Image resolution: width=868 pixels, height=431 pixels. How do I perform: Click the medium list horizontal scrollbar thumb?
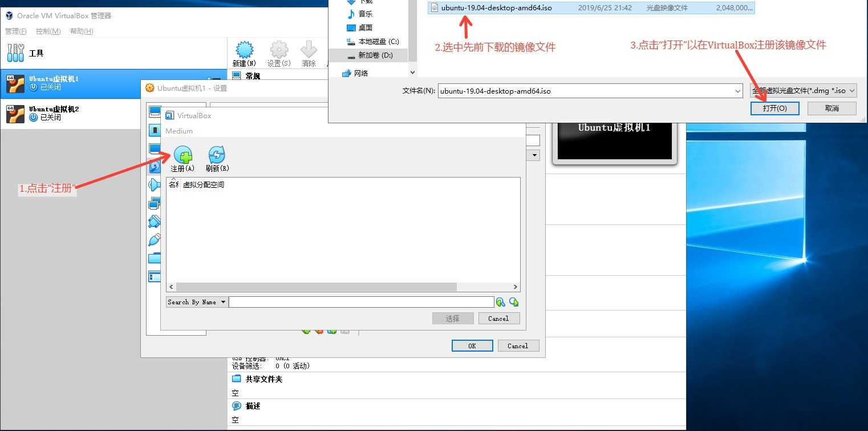tap(317, 287)
